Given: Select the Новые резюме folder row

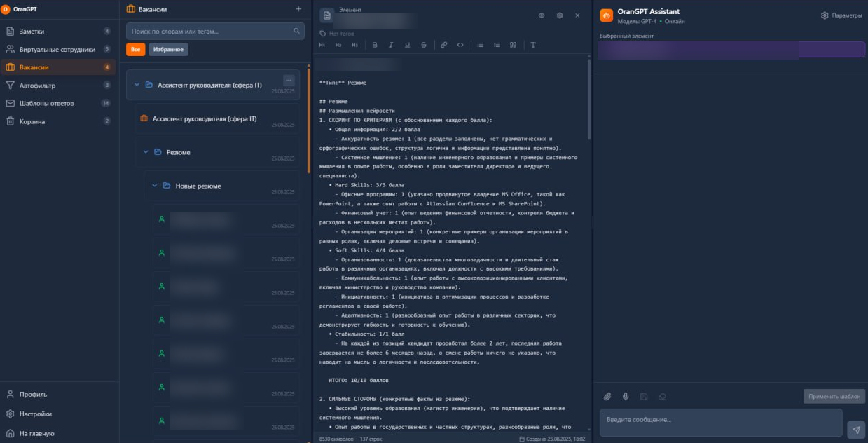Looking at the screenshot, I should [221, 186].
